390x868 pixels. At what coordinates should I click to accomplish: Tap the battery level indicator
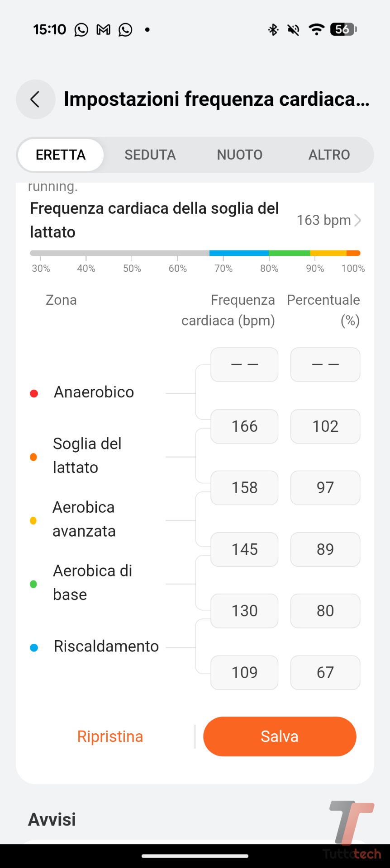(x=343, y=29)
